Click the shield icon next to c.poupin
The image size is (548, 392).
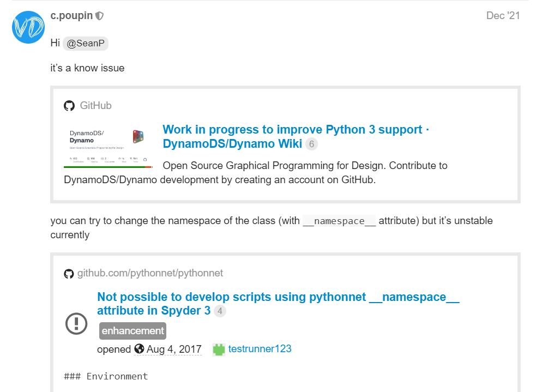click(99, 15)
